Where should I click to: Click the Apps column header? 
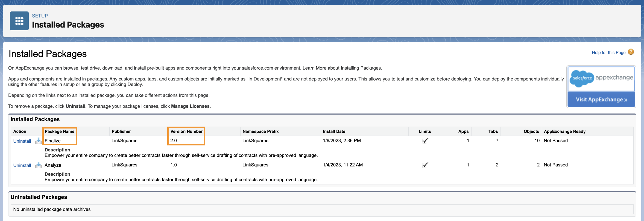(463, 132)
